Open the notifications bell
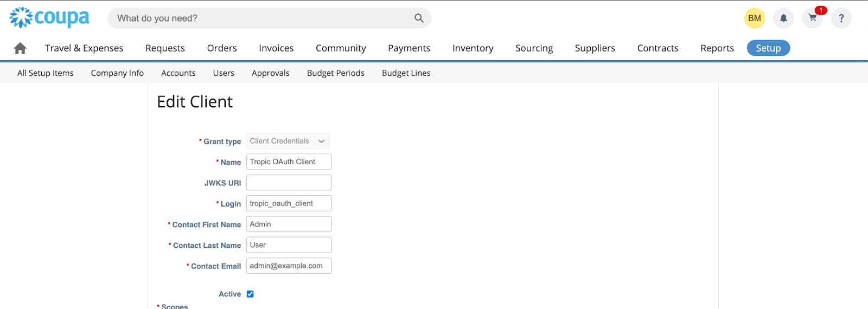 click(783, 18)
